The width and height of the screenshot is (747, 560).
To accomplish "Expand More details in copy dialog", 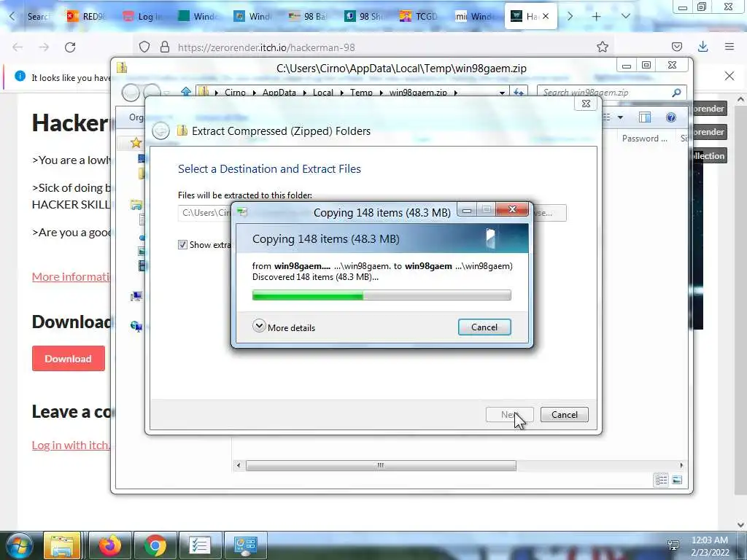I will pyautogui.click(x=284, y=327).
